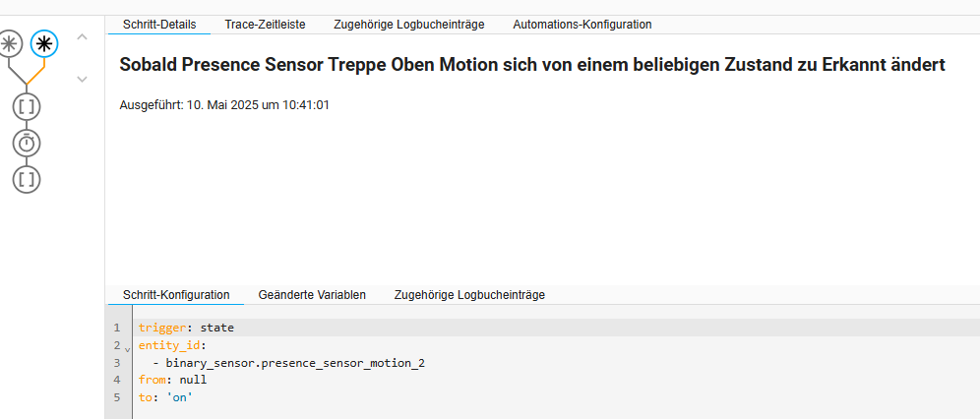Select the first grey trigger asterisk node
Screen dimensions: 980x419
10,43
